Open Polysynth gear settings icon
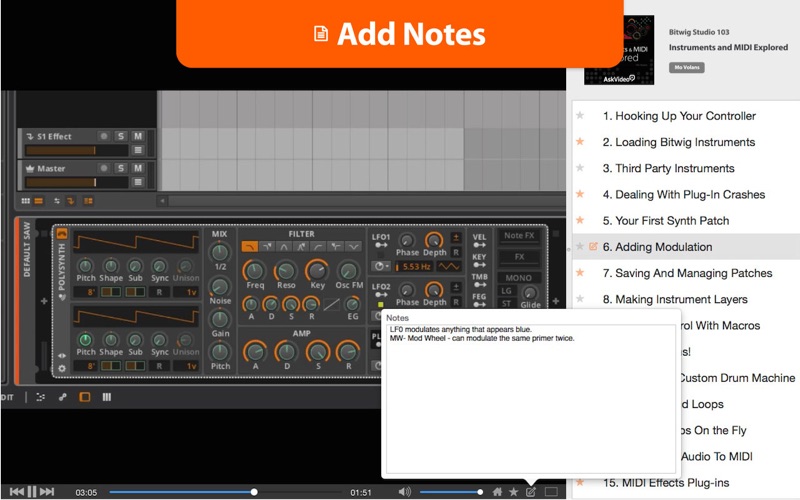Image resolution: width=800 pixels, height=500 pixels. [62, 368]
